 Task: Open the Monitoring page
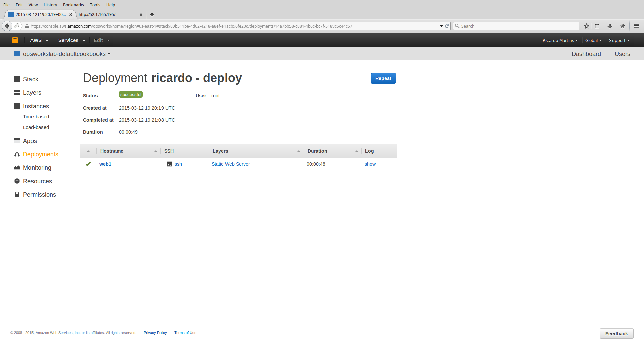37,168
